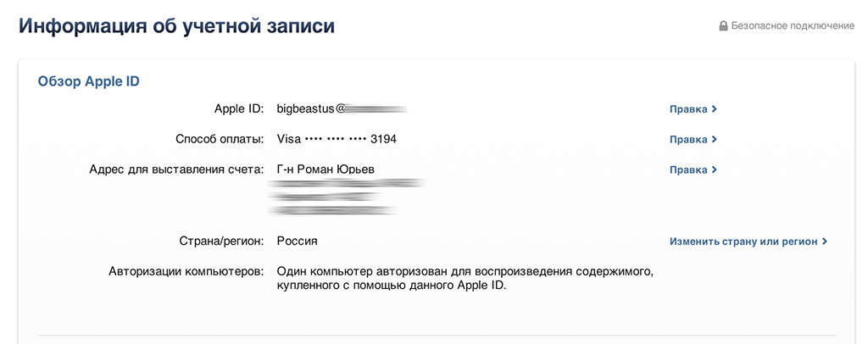The image size is (868, 344).
Task: Click the Visa card number ending 3194
Action: pyautogui.click(x=337, y=139)
